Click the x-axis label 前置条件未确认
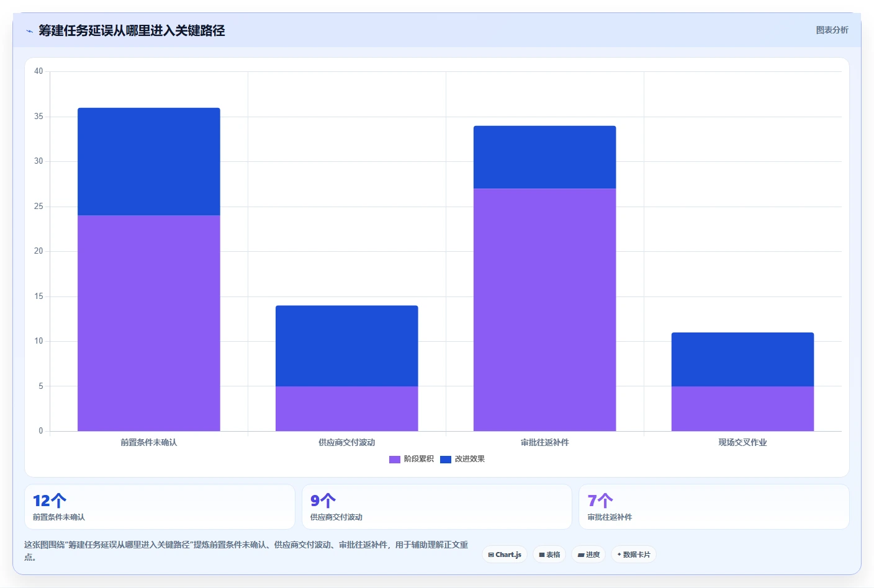The image size is (874, 588). pos(149,442)
